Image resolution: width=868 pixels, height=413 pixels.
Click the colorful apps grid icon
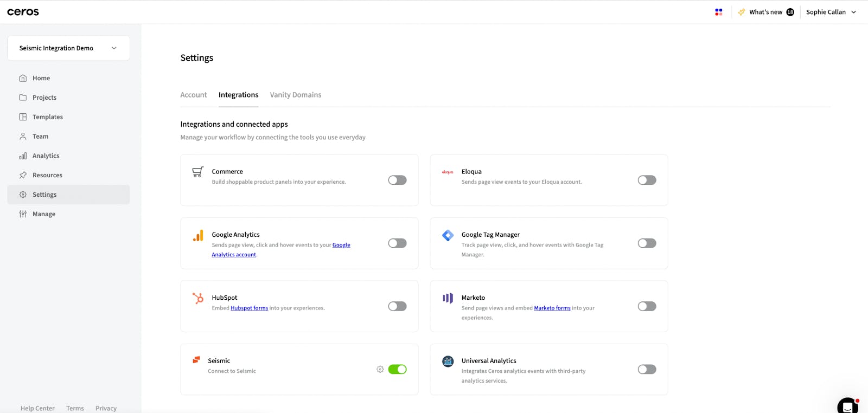pos(719,12)
